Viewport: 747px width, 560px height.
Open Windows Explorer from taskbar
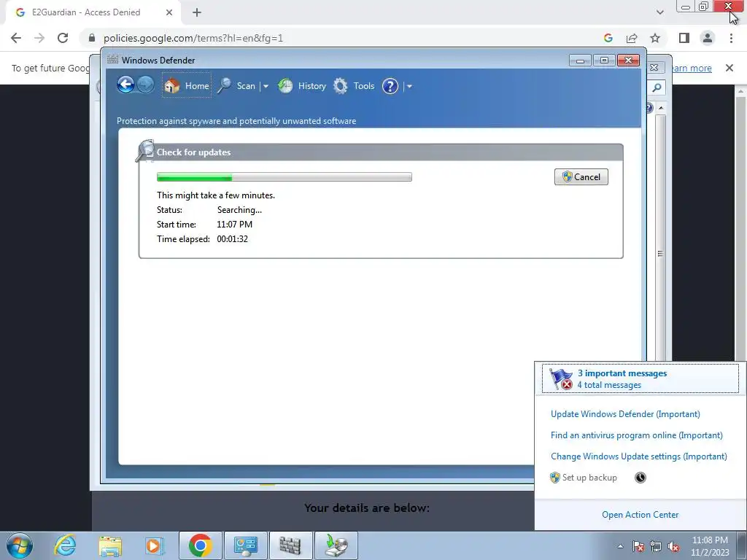110,545
